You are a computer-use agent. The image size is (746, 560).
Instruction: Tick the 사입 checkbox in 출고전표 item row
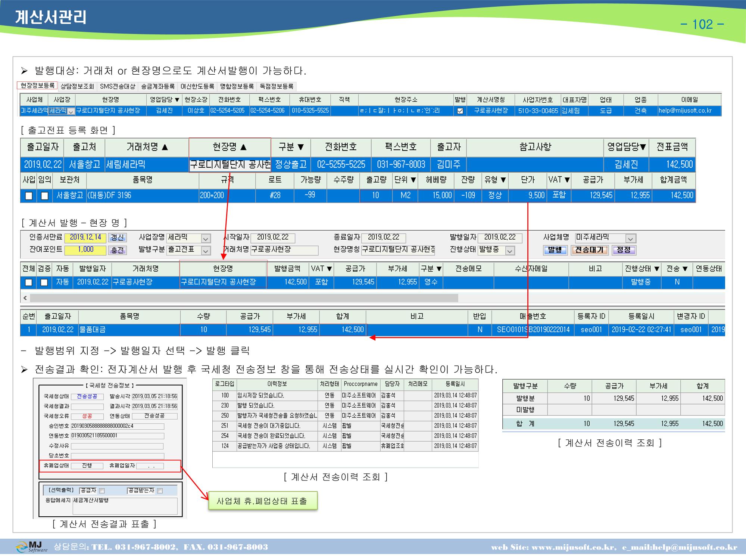point(29,196)
